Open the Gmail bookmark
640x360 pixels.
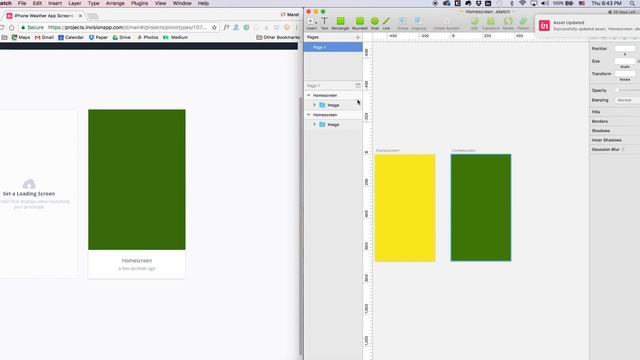tap(44, 37)
